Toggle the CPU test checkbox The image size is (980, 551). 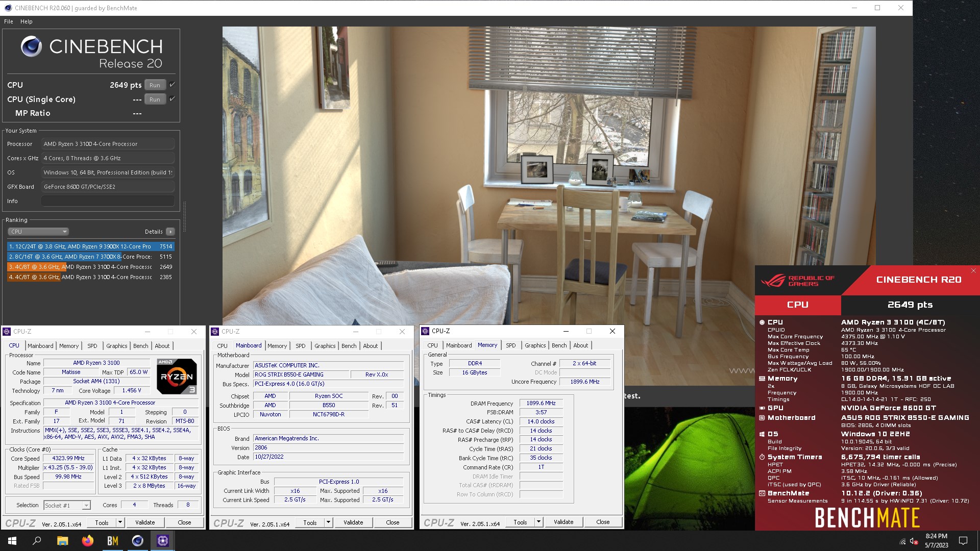pyautogui.click(x=173, y=85)
